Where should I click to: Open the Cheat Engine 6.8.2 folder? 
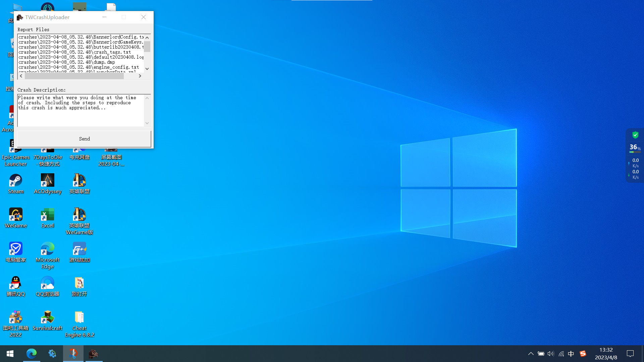(79, 324)
